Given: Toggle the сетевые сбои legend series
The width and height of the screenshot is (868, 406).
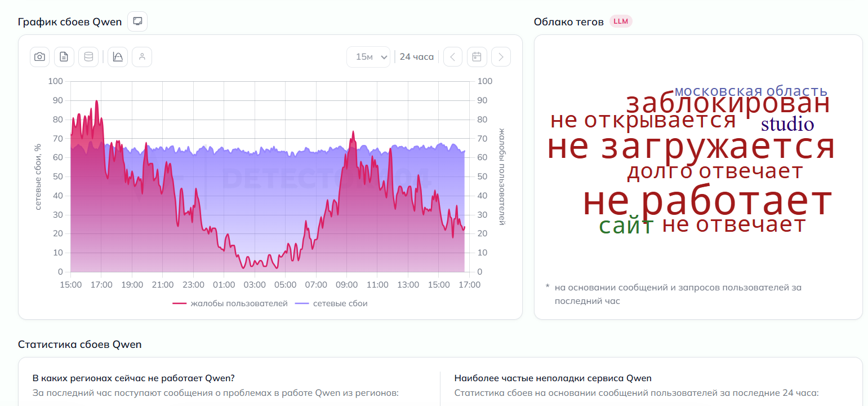Looking at the screenshot, I should [x=331, y=303].
